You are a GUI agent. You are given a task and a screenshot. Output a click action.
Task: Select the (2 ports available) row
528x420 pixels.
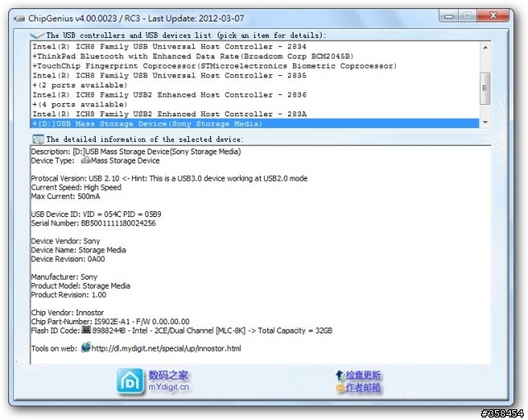click(x=255, y=85)
